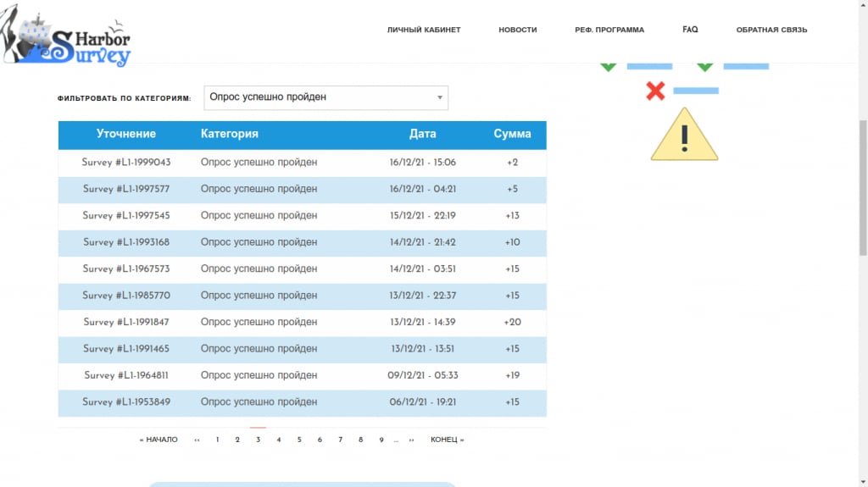
Task: Click the +10 sum value
Action: (512, 242)
